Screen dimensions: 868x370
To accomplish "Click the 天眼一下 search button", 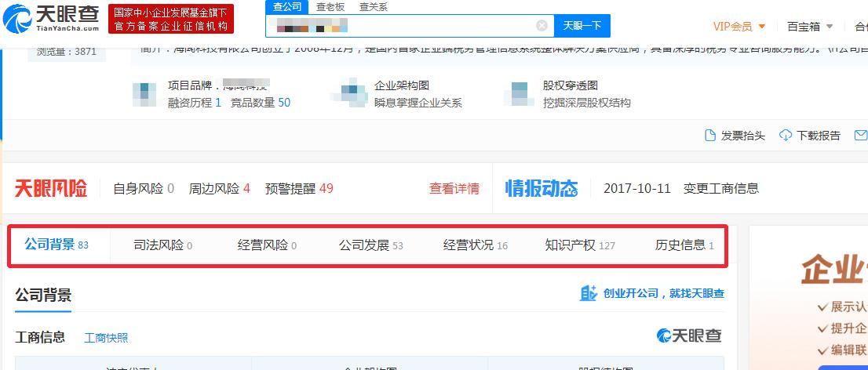I will (x=582, y=25).
